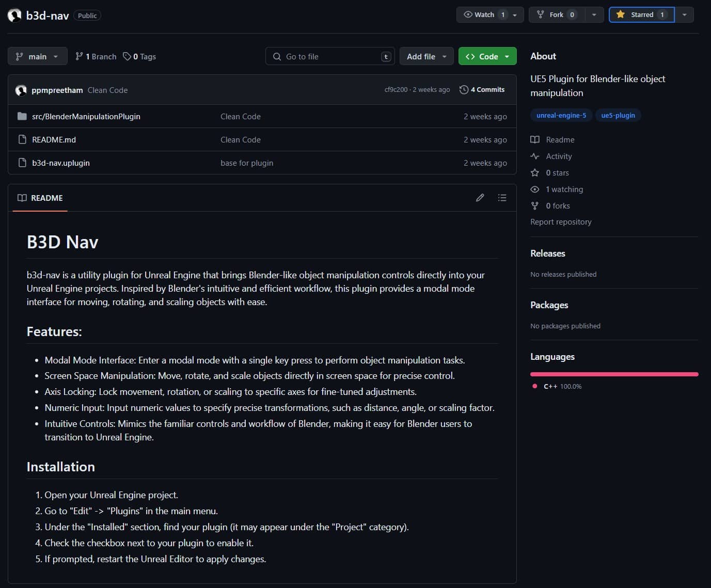Open the README outline list icon

[x=502, y=198]
